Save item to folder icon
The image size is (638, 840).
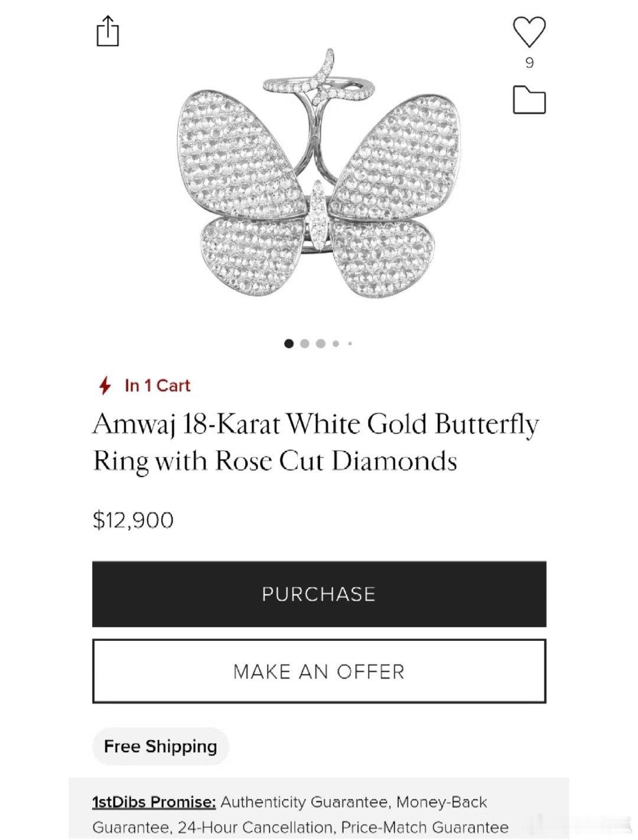(x=529, y=100)
